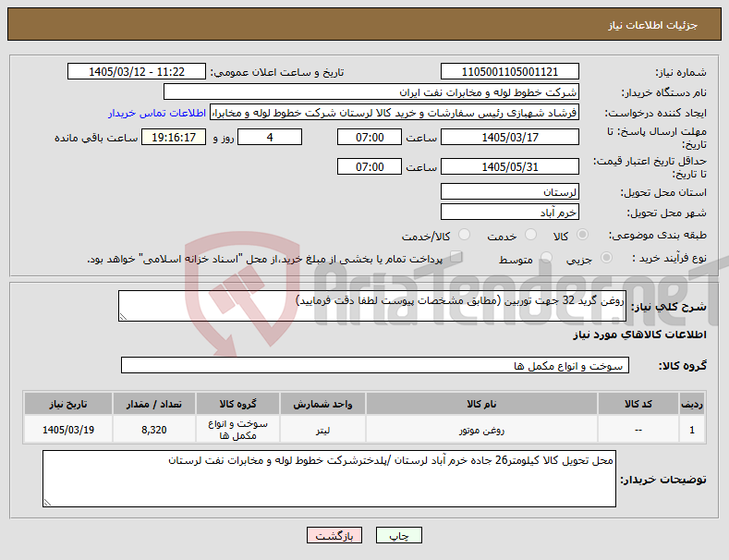The image size is (729, 560).
Task: Click the اطلاعات کالاهای مورد نیاز heading
Action: coord(639,335)
